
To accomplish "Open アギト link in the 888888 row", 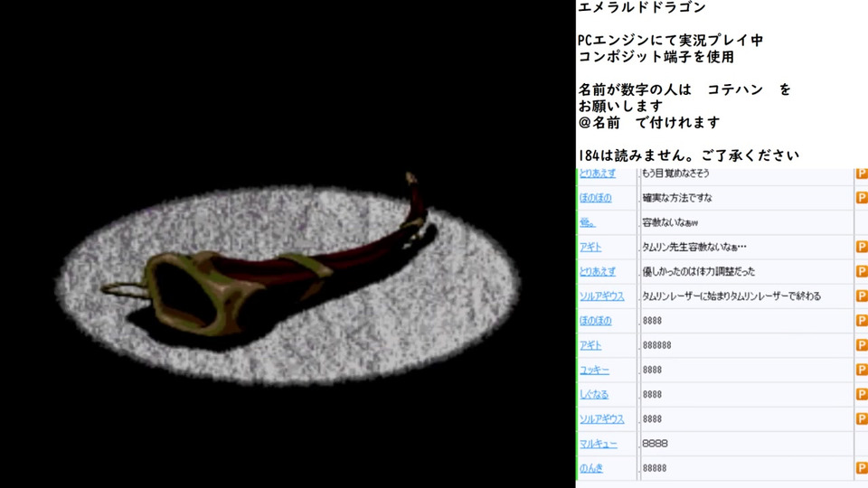I will (590, 344).
